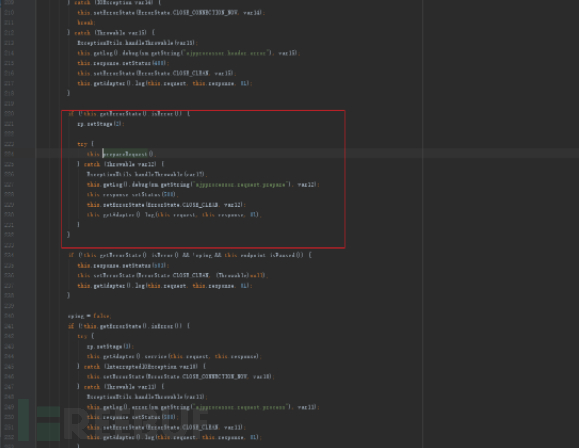
Task: Click the rp.setStage(3) line
Action: tap(110, 346)
